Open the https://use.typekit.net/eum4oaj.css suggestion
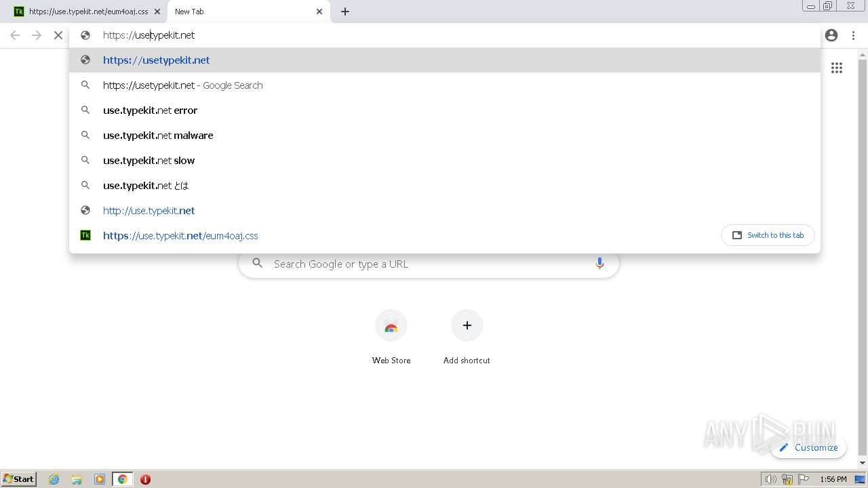The width and height of the screenshot is (868, 488). [393, 236]
